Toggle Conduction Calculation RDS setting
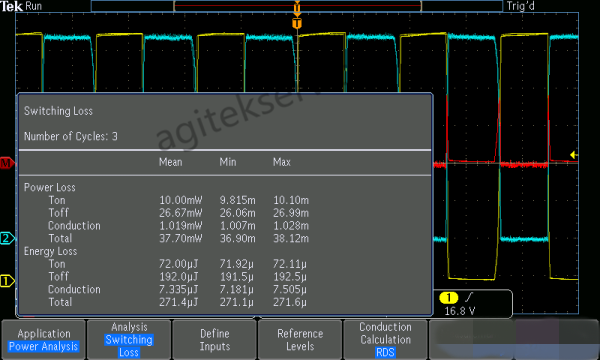Screen dimensions: 600x360 385,340
